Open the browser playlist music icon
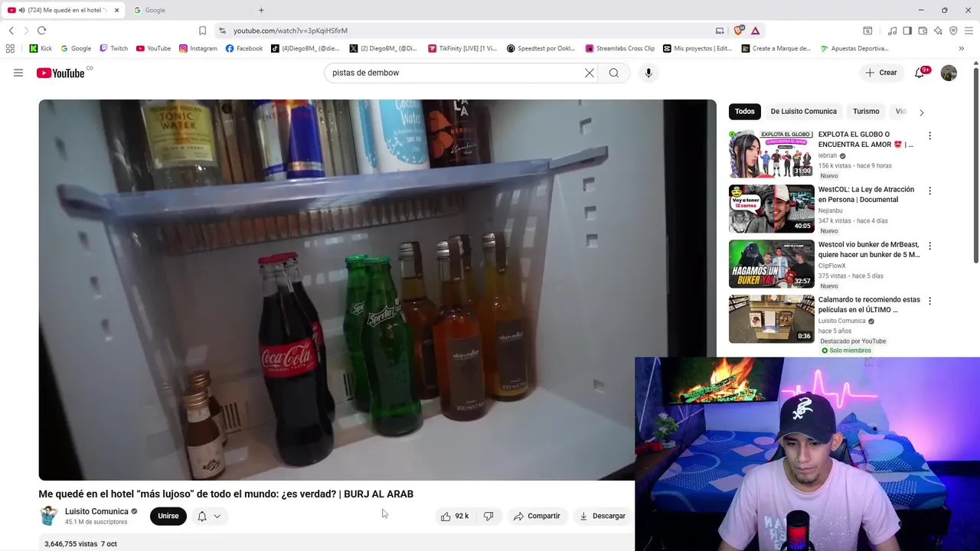Screen dimensions: 980x551 pyautogui.click(x=892, y=31)
